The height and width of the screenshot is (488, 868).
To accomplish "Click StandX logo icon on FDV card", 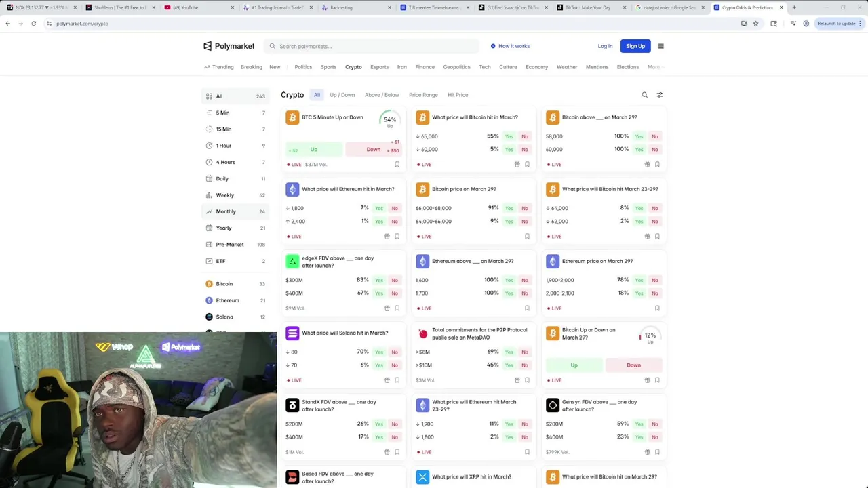I will (292, 405).
